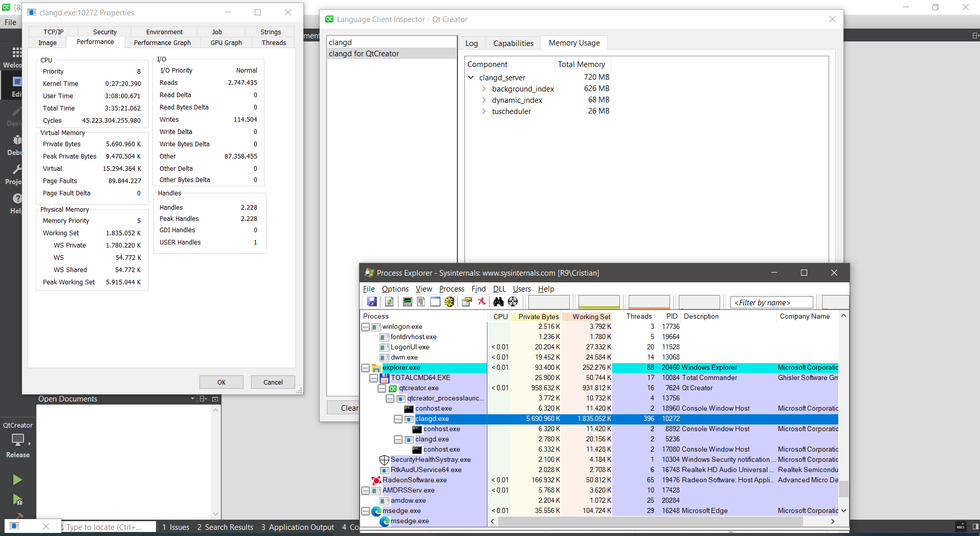Image resolution: width=980 pixels, height=536 pixels.
Task: Open the GPU Graph tab in Properties
Action: tap(226, 42)
